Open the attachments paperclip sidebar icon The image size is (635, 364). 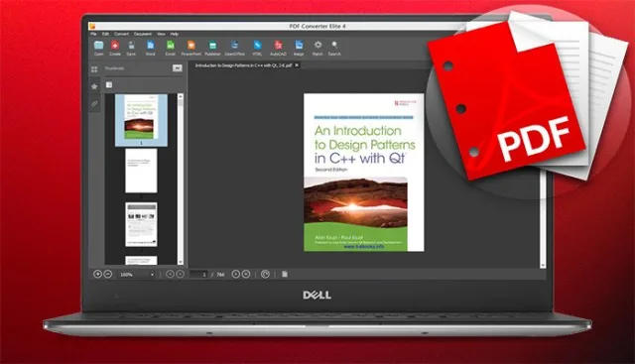(x=94, y=104)
